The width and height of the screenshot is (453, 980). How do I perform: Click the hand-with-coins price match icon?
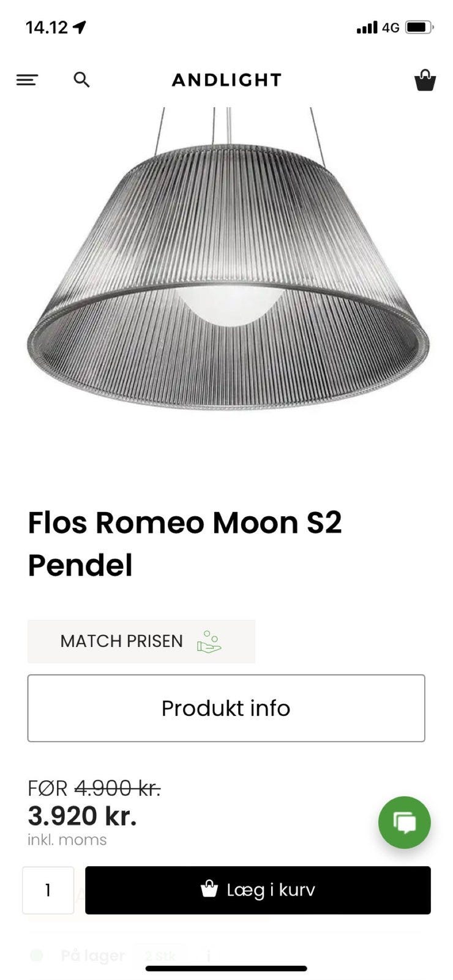pyautogui.click(x=209, y=641)
